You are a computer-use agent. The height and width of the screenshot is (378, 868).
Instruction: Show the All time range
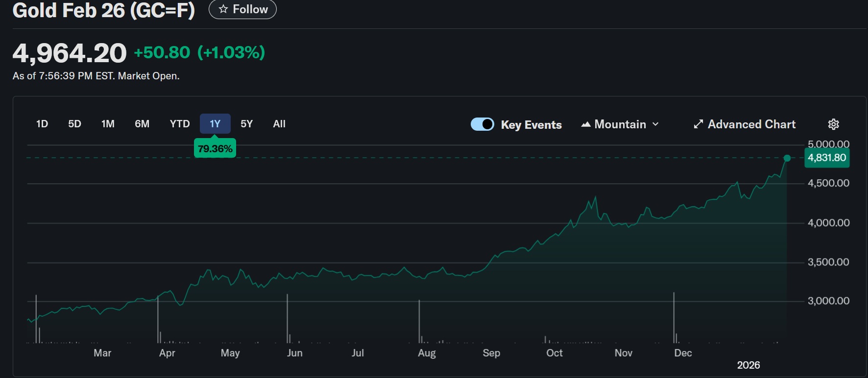[x=279, y=124]
